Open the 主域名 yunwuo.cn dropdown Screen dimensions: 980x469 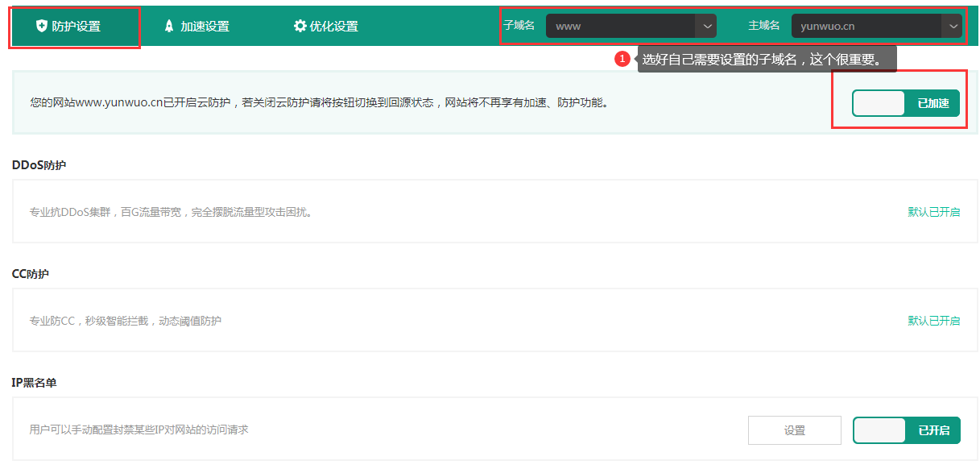click(877, 25)
